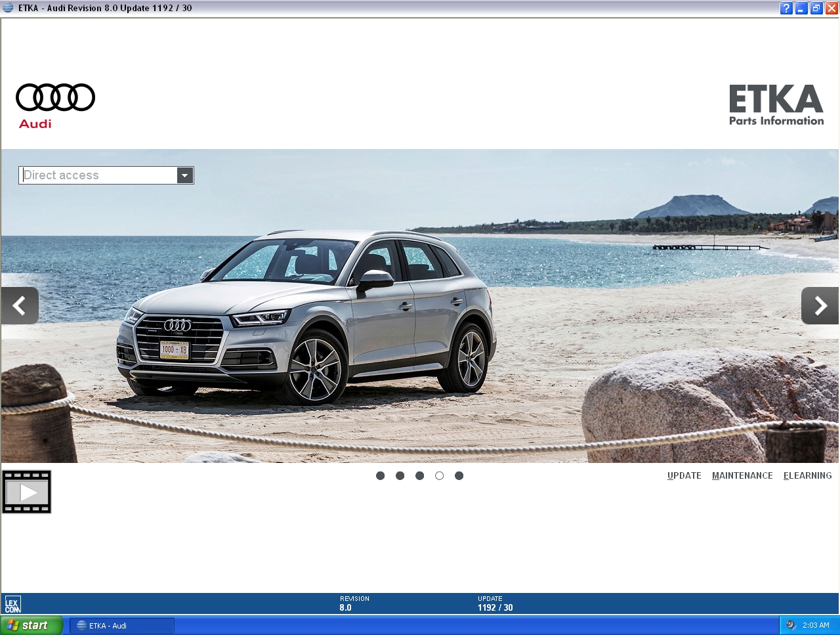The height and width of the screenshot is (635, 840).
Task: Click the LexCom logo in status bar
Action: [12, 604]
